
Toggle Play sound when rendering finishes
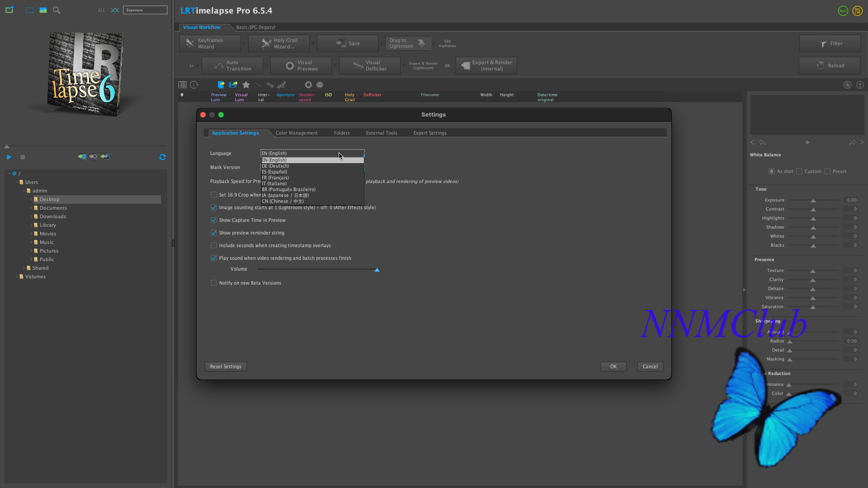tap(213, 258)
